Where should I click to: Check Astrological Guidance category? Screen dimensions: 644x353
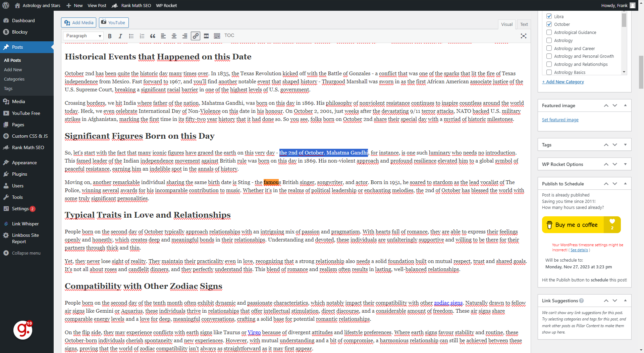click(549, 32)
